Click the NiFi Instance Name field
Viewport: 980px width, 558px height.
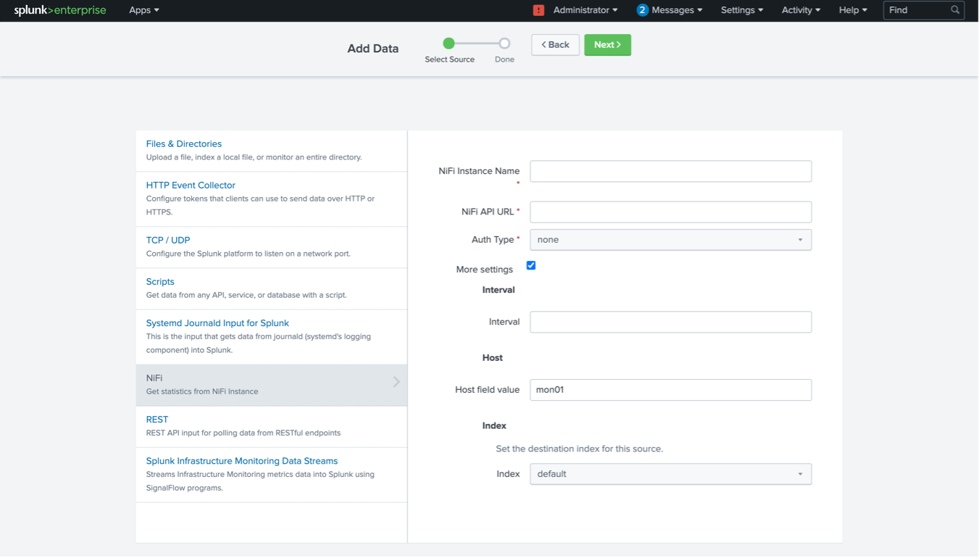[671, 172]
